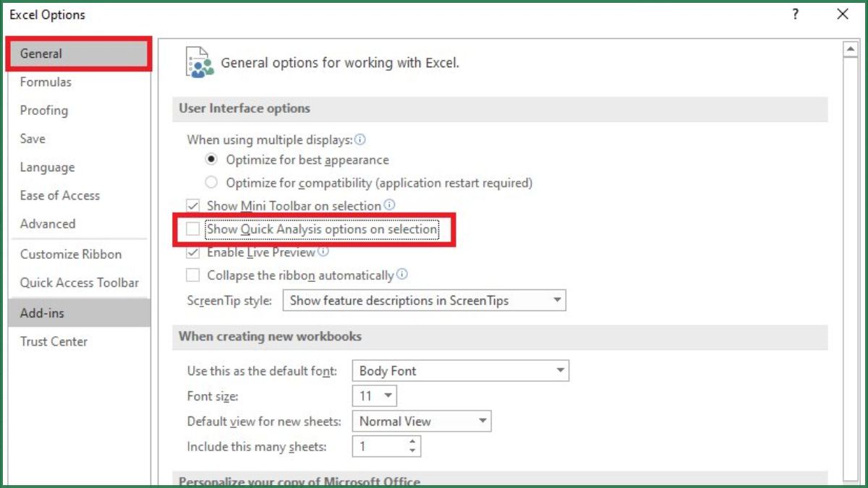Screen dimensions: 868x488
Task: Decrease the number of sheets spinner
Action: tap(412, 451)
